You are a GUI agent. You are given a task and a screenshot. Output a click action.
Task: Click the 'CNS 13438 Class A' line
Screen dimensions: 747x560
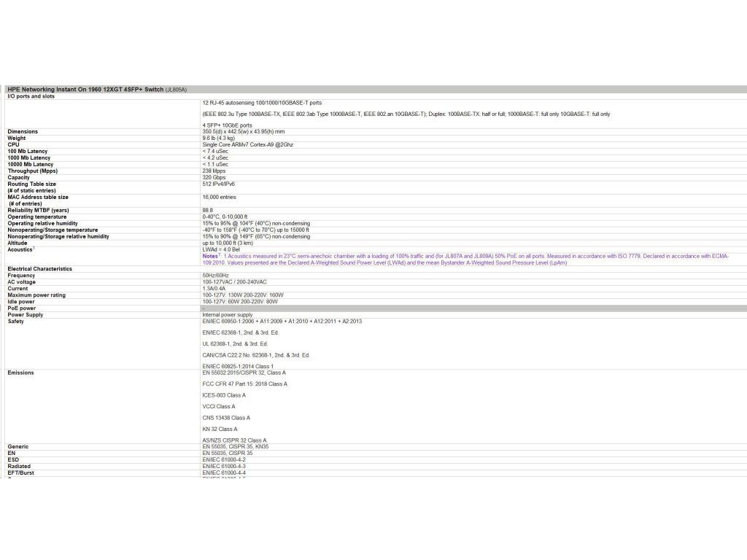point(226,418)
